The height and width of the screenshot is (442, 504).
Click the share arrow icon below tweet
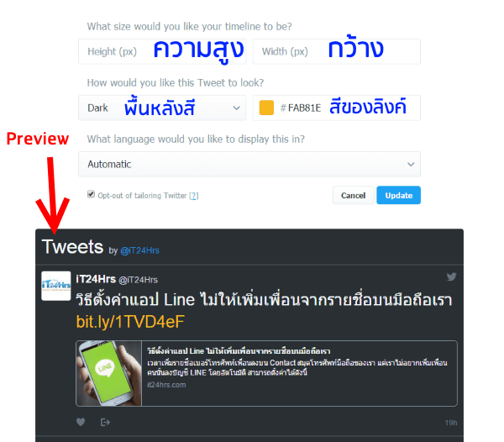[x=105, y=422]
